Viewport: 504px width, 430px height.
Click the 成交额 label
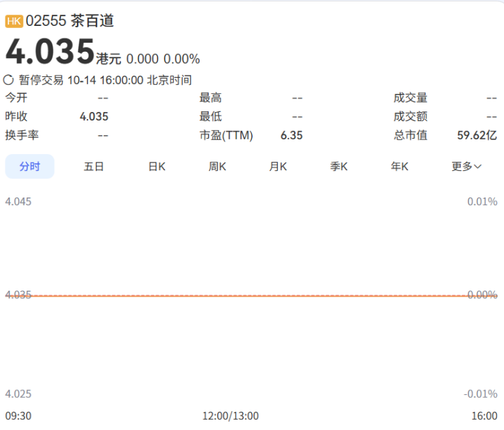[x=410, y=116]
